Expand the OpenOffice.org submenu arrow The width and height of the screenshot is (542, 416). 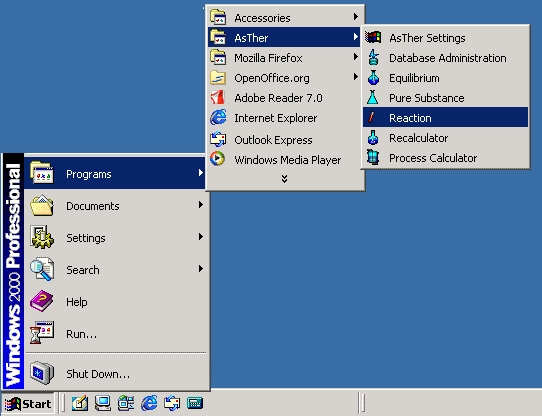tap(355, 77)
